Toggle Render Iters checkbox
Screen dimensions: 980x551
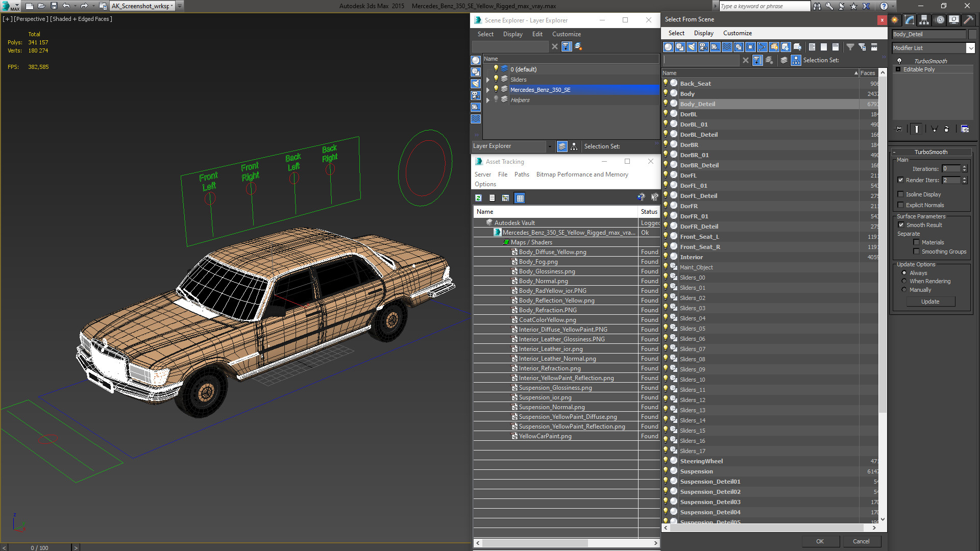[900, 180]
